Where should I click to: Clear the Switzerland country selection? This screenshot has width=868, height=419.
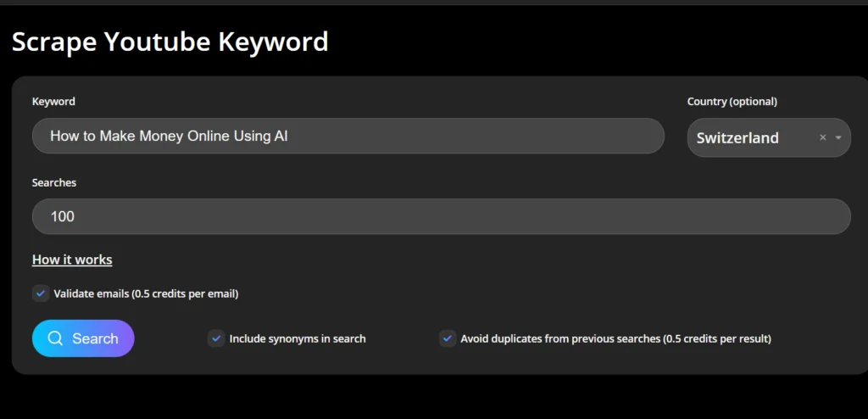[x=822, y=137]
